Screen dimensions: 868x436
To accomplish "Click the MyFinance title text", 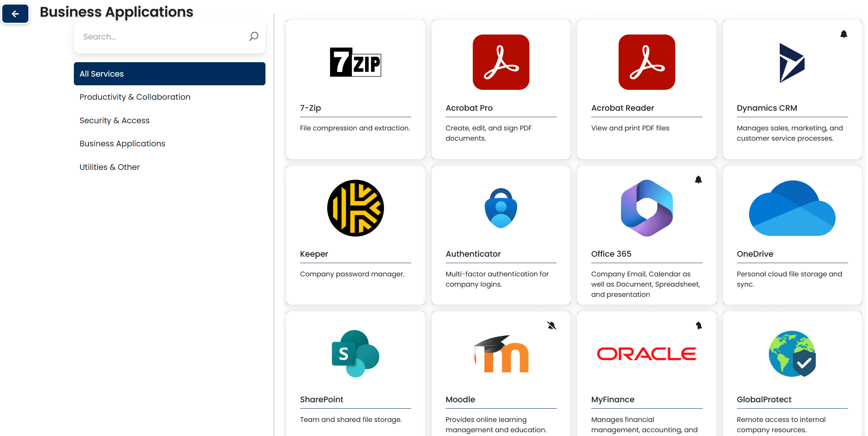I will tap(612, 400).
